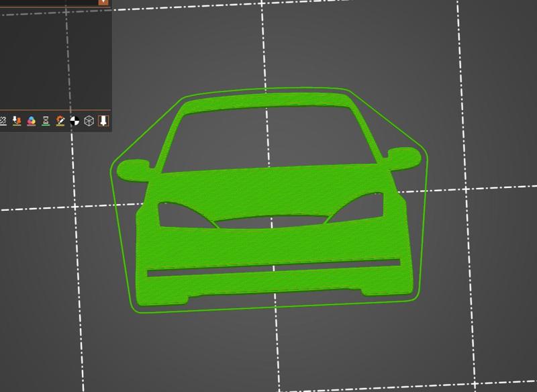Toggle the highlighted white nozzle icon
The width and height of the screenshot is (537, 392).
coord(103,121)
